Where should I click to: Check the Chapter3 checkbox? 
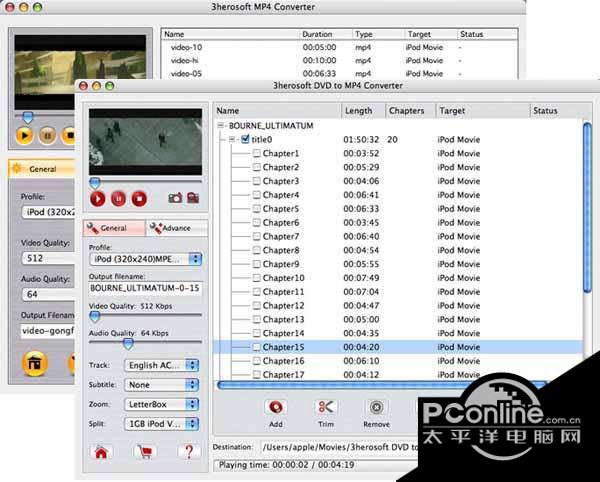click(x=256, y=181)
